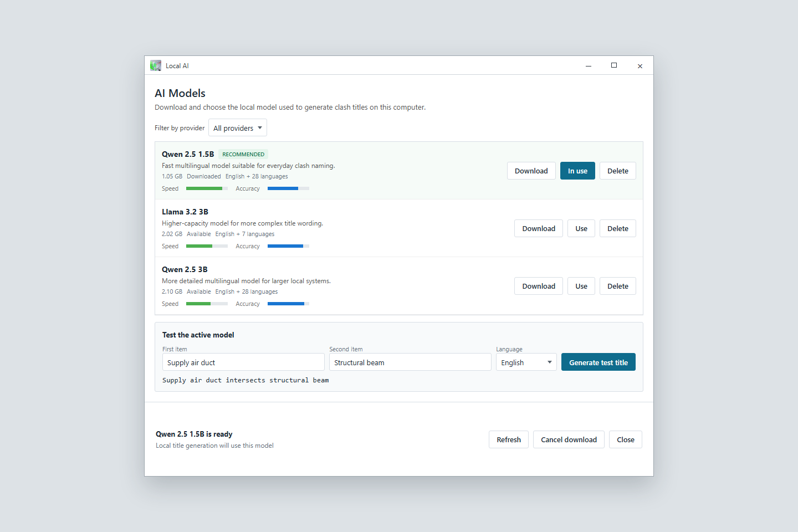
Task: Click the 1.05 GB size value
Action: (x=172, y=176)
